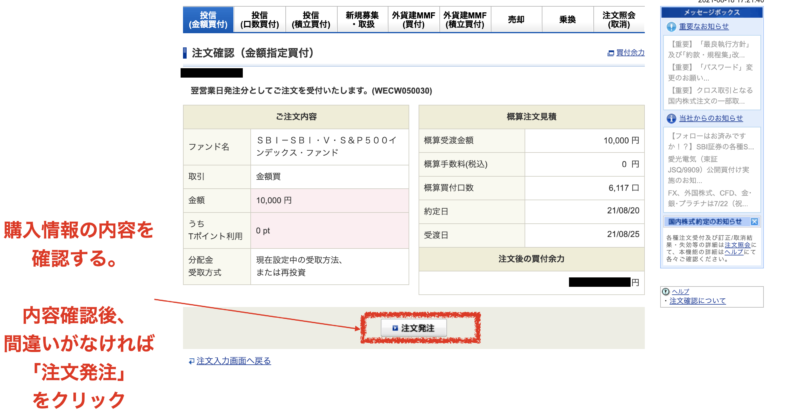Close the 国内株式約定のお知らせ panel
The image size is (800, 413).
click(754, 222)
